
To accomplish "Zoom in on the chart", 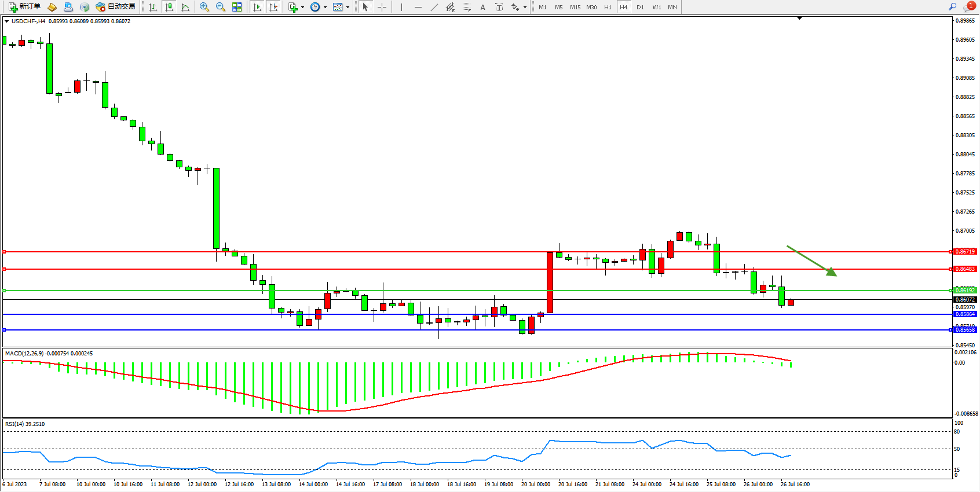I will tap(204, 7).
